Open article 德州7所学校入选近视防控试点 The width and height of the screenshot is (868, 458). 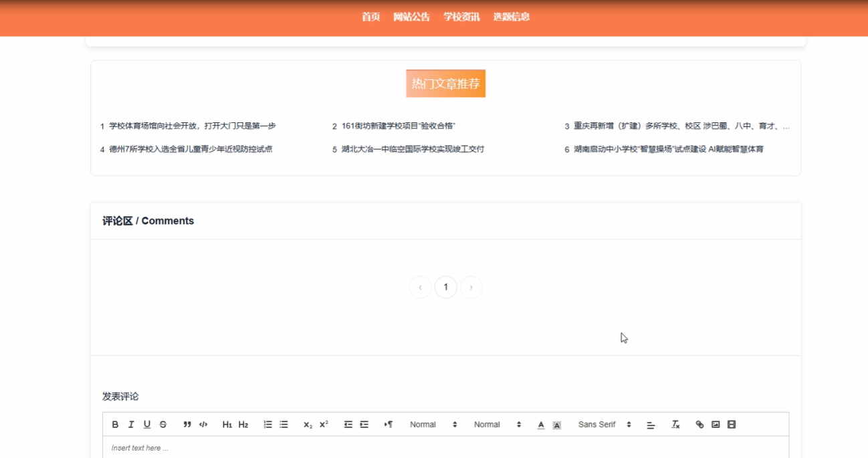click(x=191, y=149)
